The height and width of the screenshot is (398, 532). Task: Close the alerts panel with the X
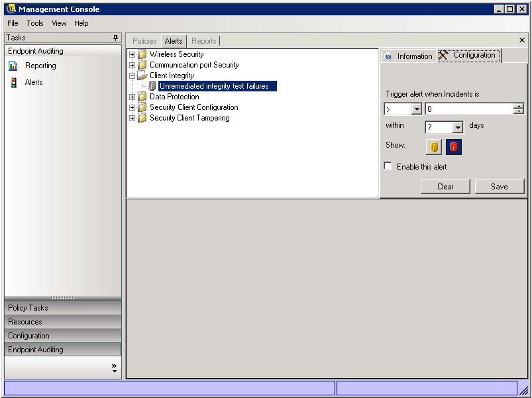(x=522, y=40)
